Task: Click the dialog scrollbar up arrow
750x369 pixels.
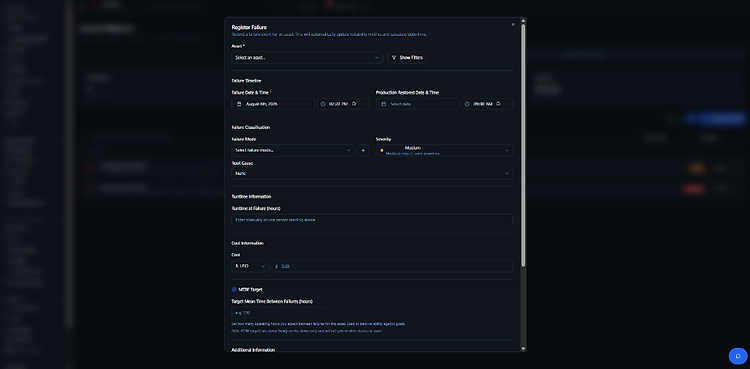Action: point(523,21)
